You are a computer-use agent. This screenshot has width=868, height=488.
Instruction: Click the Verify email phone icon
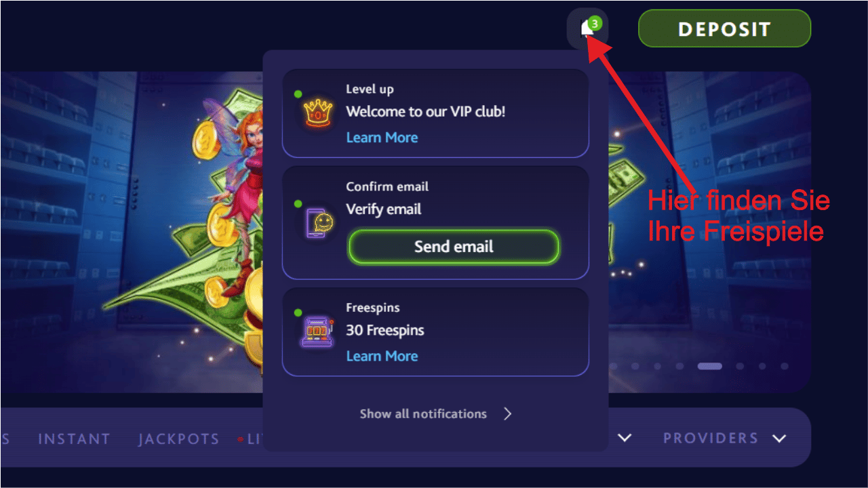[318, 223]
